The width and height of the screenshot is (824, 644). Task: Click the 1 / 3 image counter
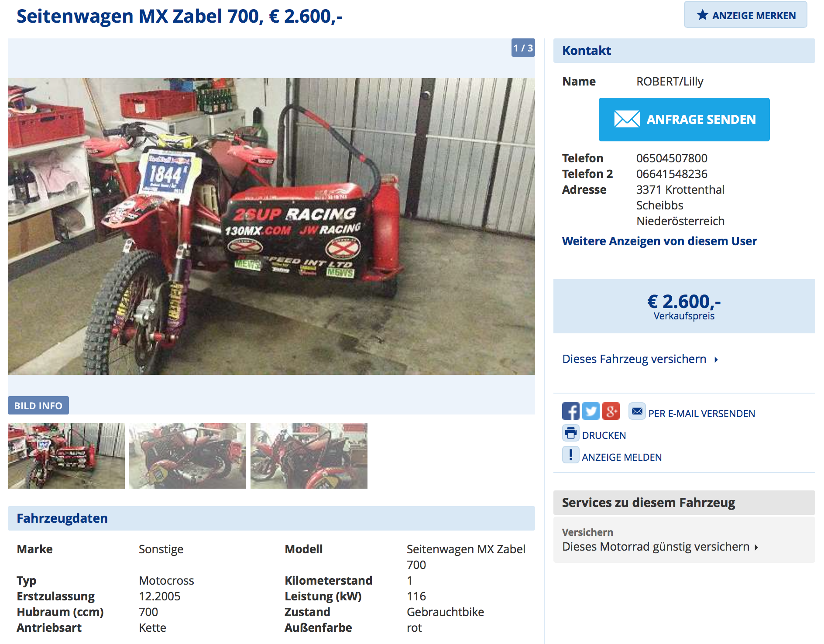(x=523, y=48)
